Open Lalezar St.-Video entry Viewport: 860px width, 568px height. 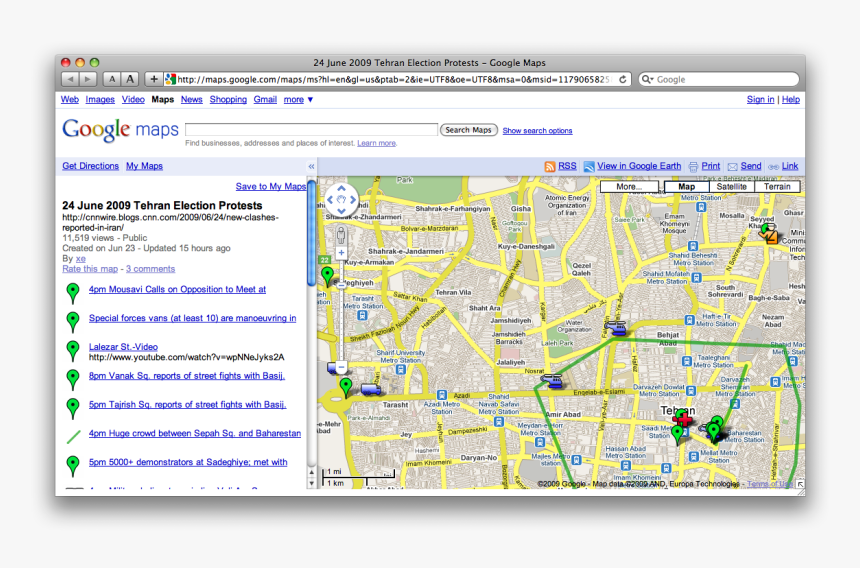(123, 347)
